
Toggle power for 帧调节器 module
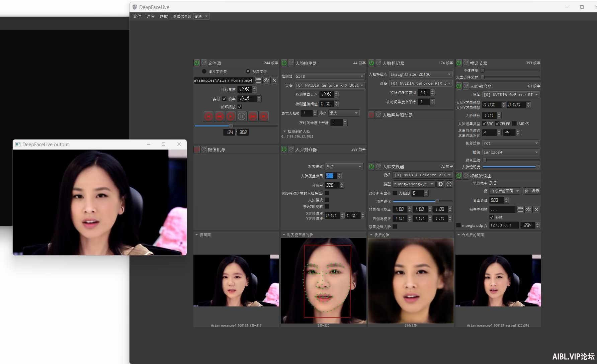pos(459,63)
